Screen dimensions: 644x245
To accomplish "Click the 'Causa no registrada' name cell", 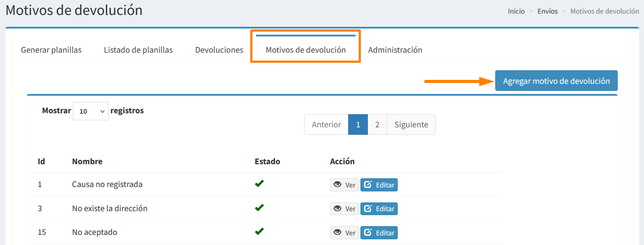I will click(x=107, y=184).
